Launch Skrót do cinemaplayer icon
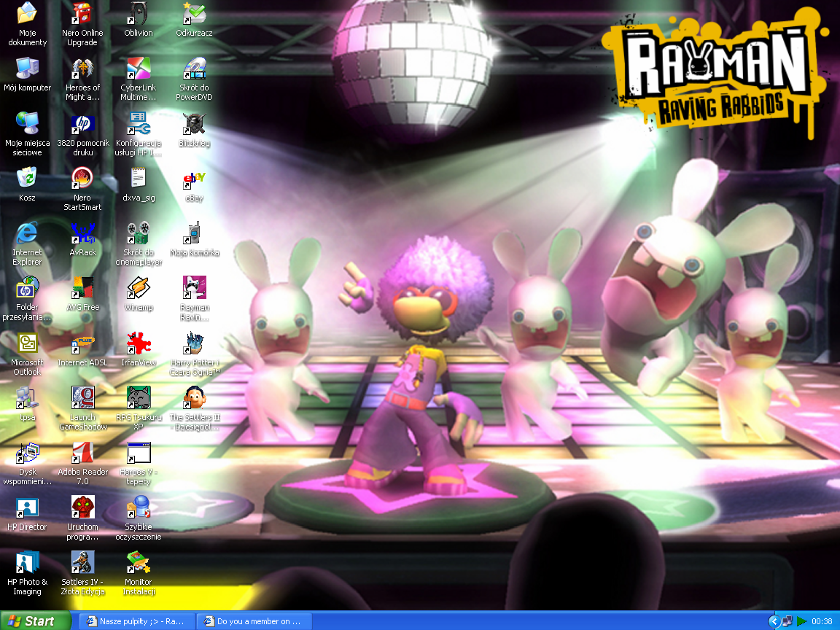This screenshot has width=840, height=630. [x=139, y=233]
